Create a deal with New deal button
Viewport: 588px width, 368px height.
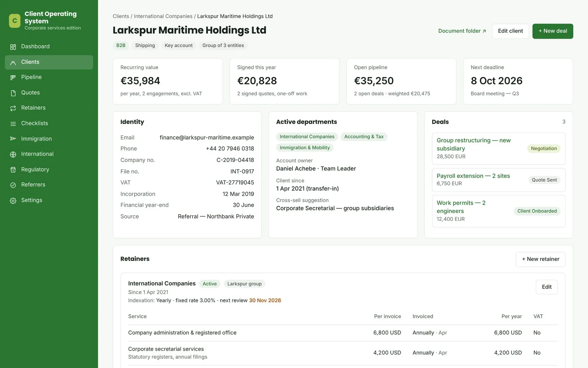tap(553, 31)
